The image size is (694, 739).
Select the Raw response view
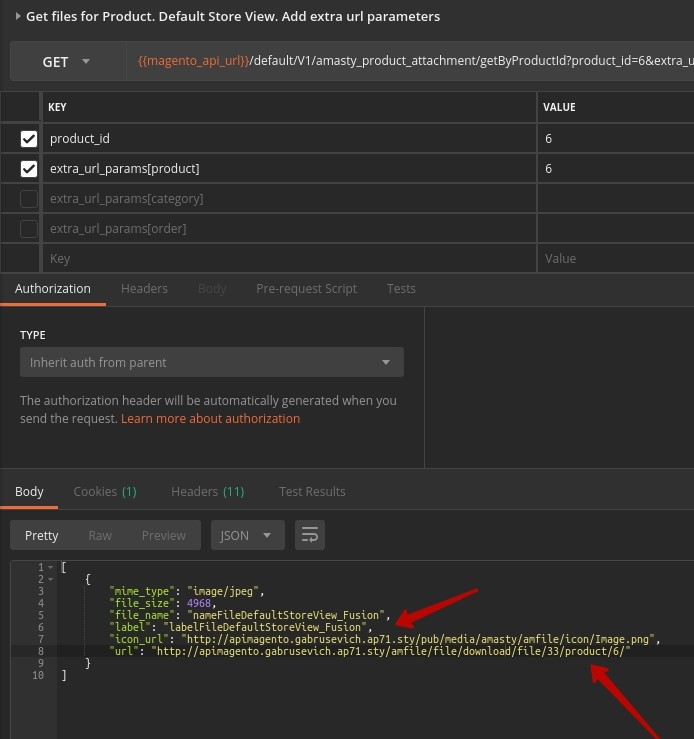(x=100, y=536)
